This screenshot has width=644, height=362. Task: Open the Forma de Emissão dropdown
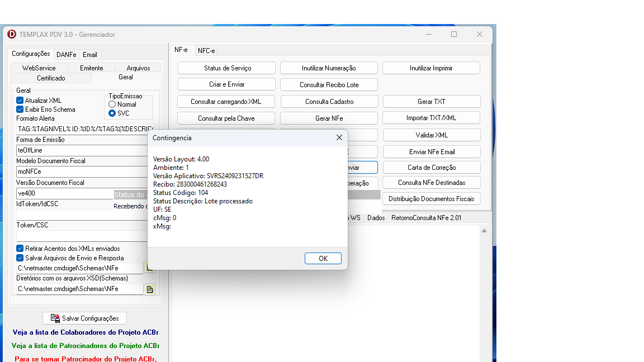[x=82, y=150]
